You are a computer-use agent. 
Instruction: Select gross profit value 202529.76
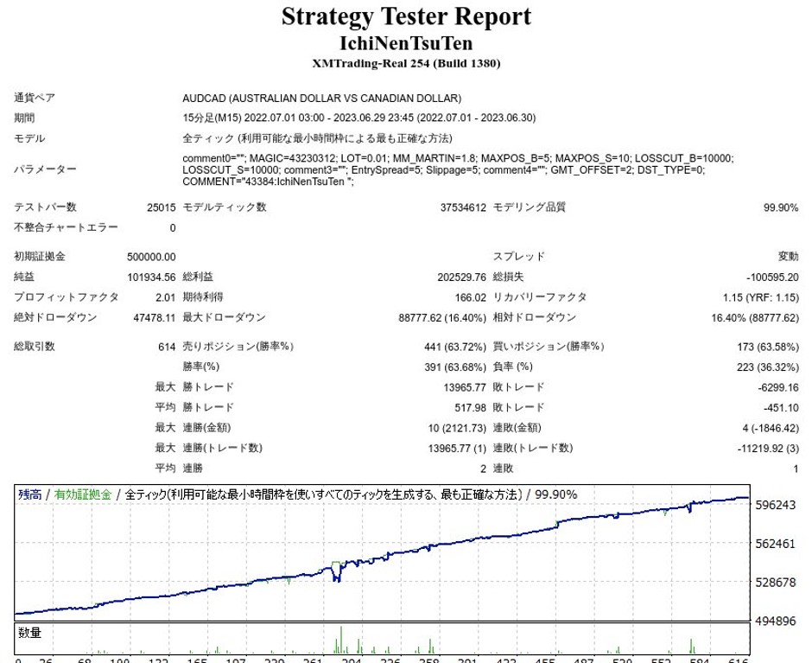coord(461,277)
